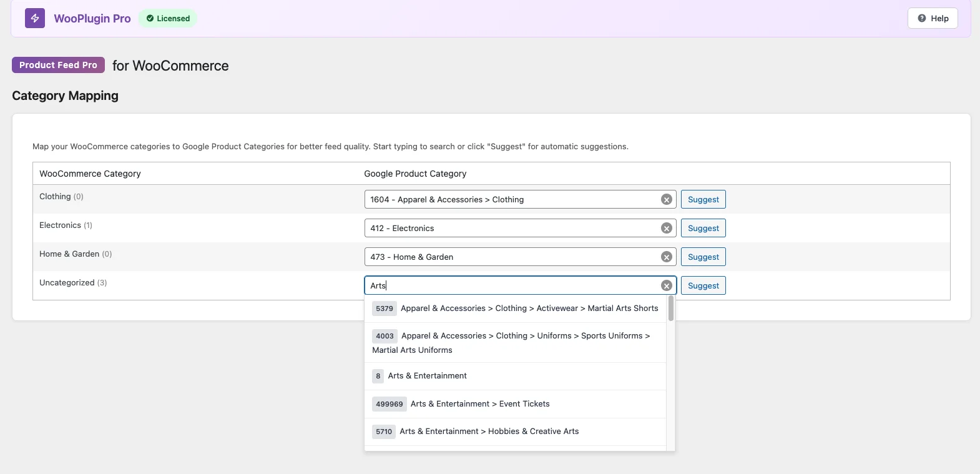Click the WooPlugin Pro title text
The height and width of the screenshot is (474, 980).
pyautogui.click(x=92, y=18)
